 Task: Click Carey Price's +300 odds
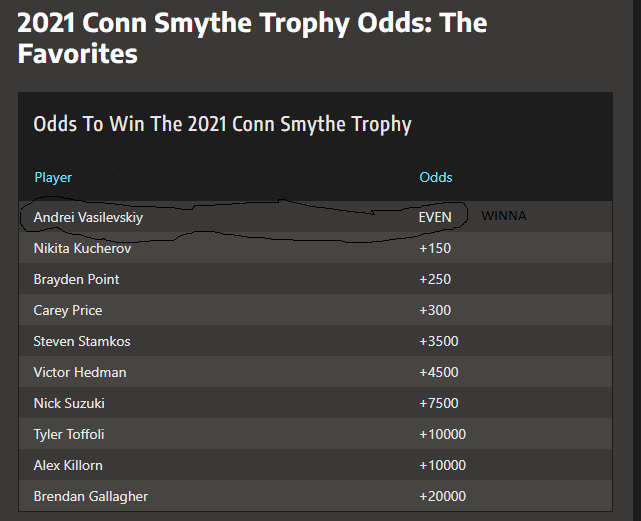click(x=435, y=310)
